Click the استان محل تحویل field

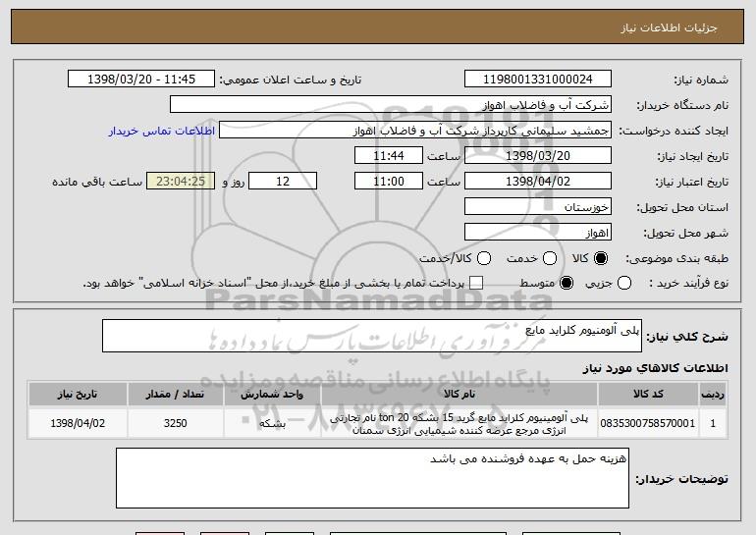[537, 207]
